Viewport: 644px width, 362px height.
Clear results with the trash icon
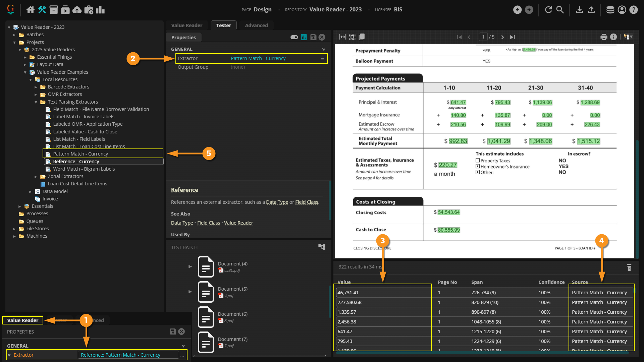629,267
